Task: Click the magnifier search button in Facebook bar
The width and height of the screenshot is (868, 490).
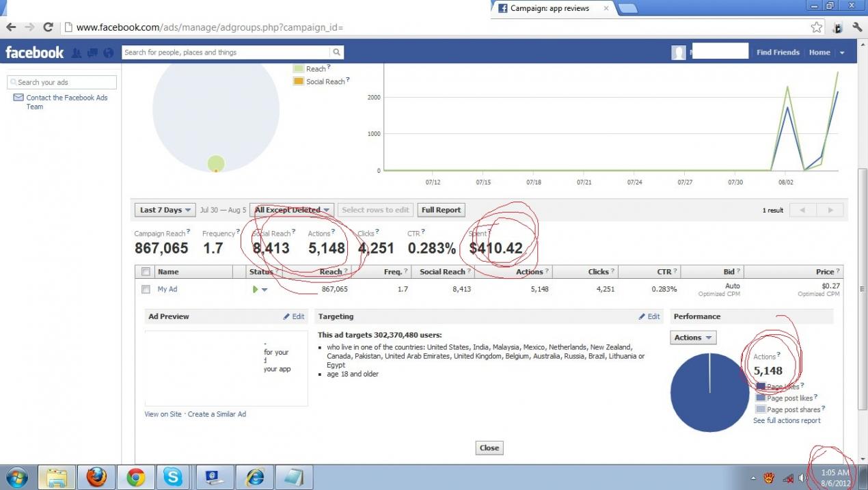Action: (336, 52)
